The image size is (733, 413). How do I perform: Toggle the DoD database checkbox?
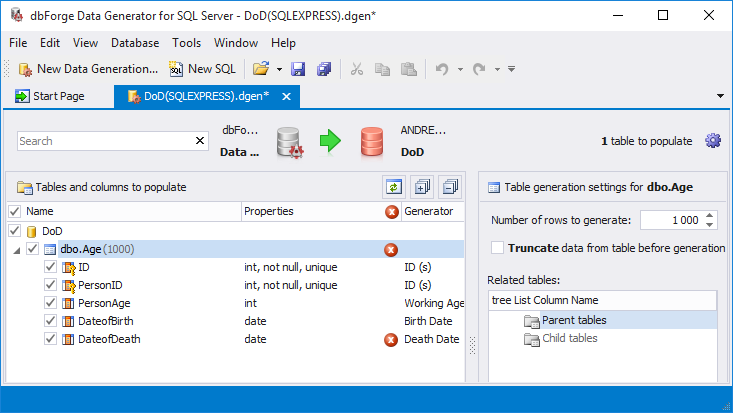(14, 231)
